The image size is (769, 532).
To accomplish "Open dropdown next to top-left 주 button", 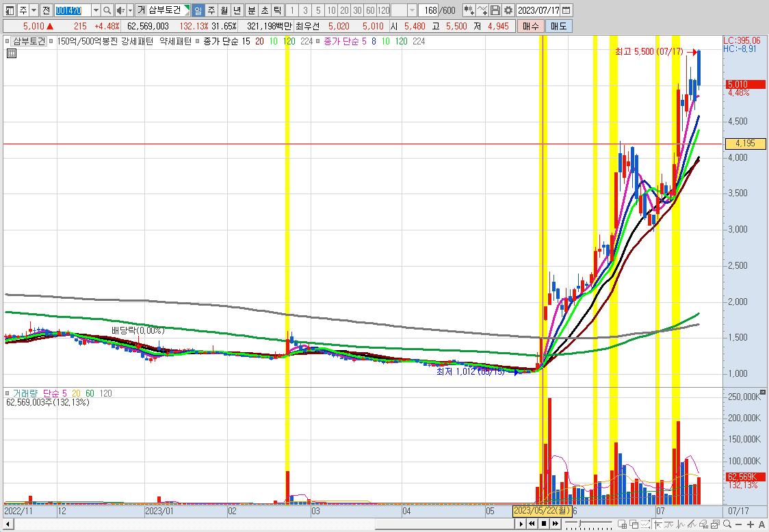I will [x=34, y=10].
